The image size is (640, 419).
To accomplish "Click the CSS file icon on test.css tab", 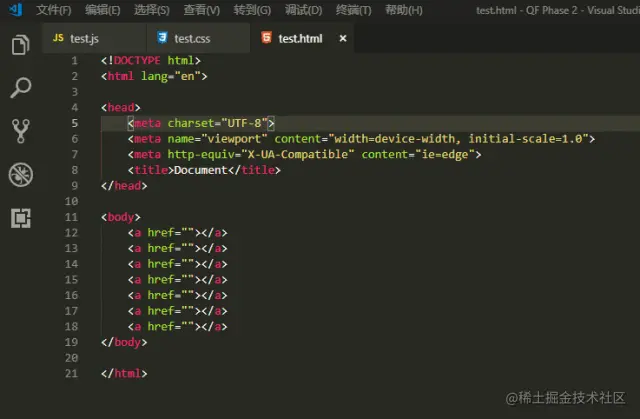I will (x=162, y=38).
